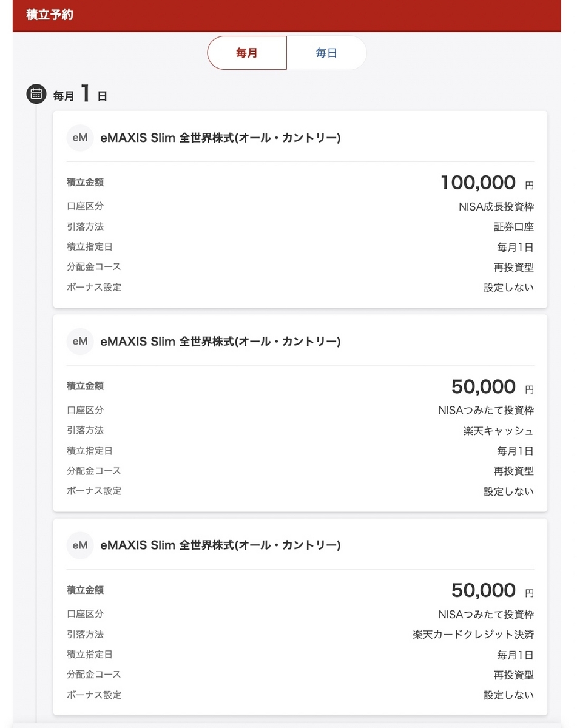Click the calendar icon beside 毎月1日
The image size is (577, 728).
click(36, 94)
